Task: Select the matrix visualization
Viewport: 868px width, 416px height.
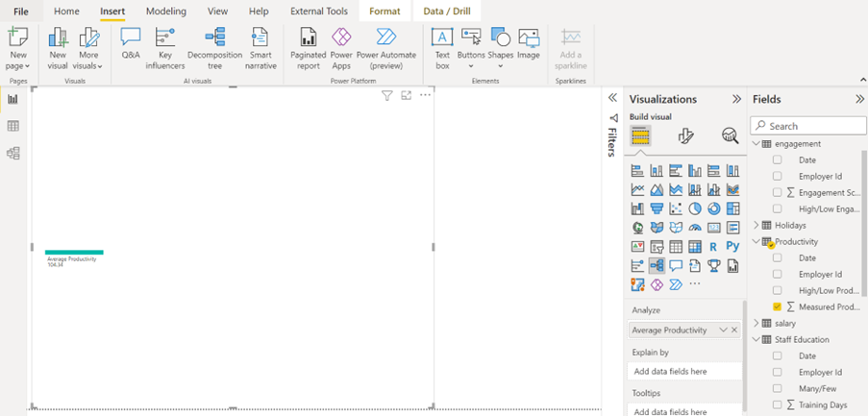Action: pyautogui.click(x=695, y=246)
